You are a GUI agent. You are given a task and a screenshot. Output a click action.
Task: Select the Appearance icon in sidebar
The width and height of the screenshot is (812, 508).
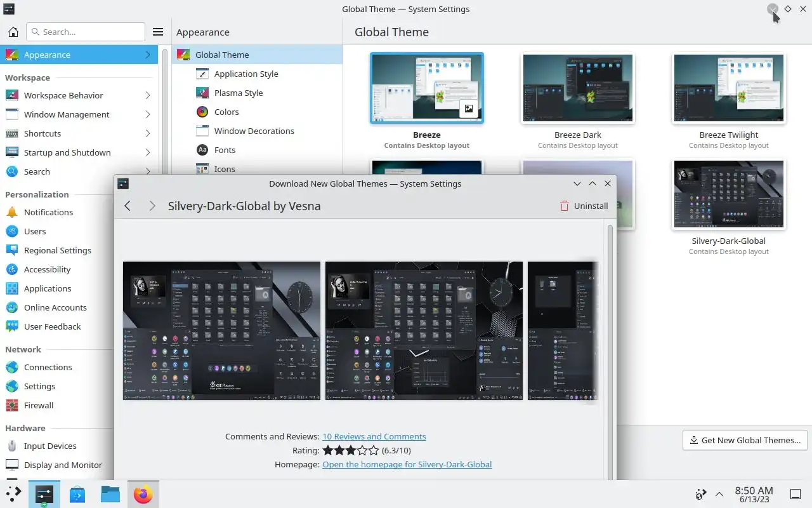[12, 55]
